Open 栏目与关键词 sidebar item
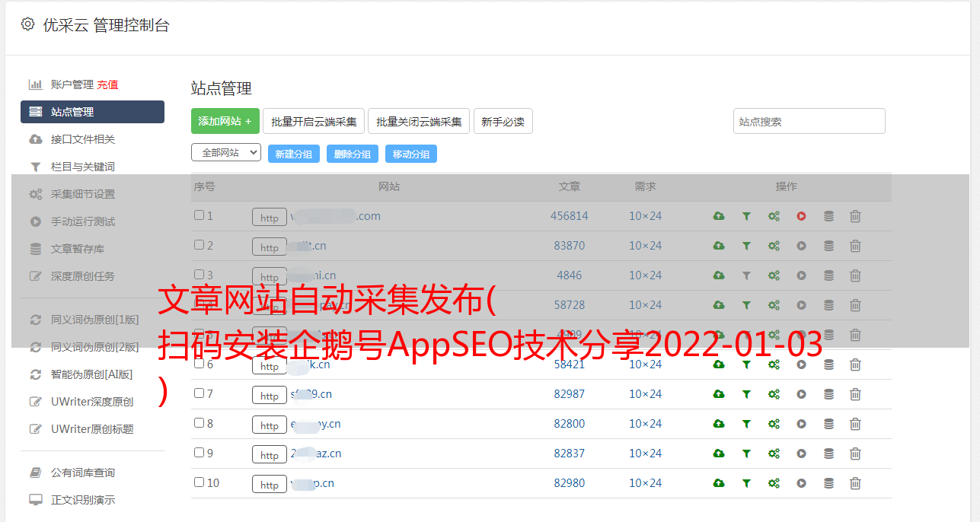The height and width of the screenshot is (522, 980). [x=82, y=167]
